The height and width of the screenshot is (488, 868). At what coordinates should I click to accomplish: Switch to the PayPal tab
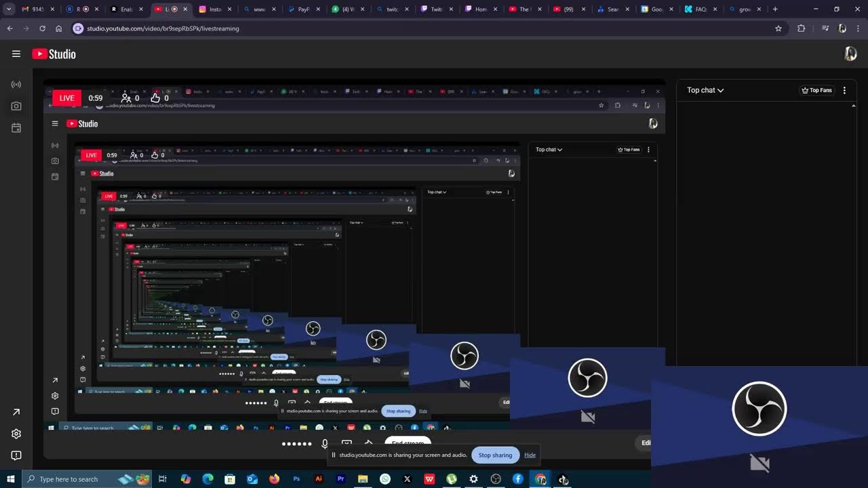pyautogui.click(x=305, y=9)
